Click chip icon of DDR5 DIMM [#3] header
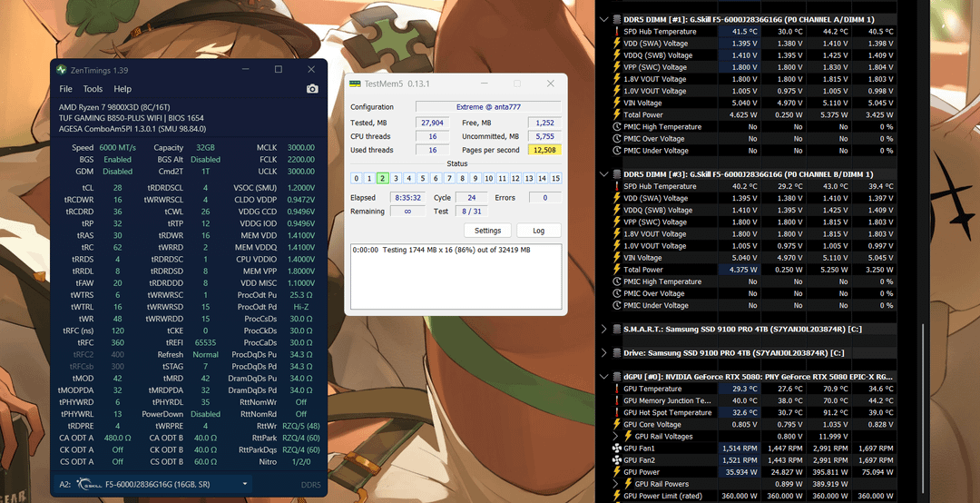The height and width of the screenshot is (503, 980). [x=617, y=174]
